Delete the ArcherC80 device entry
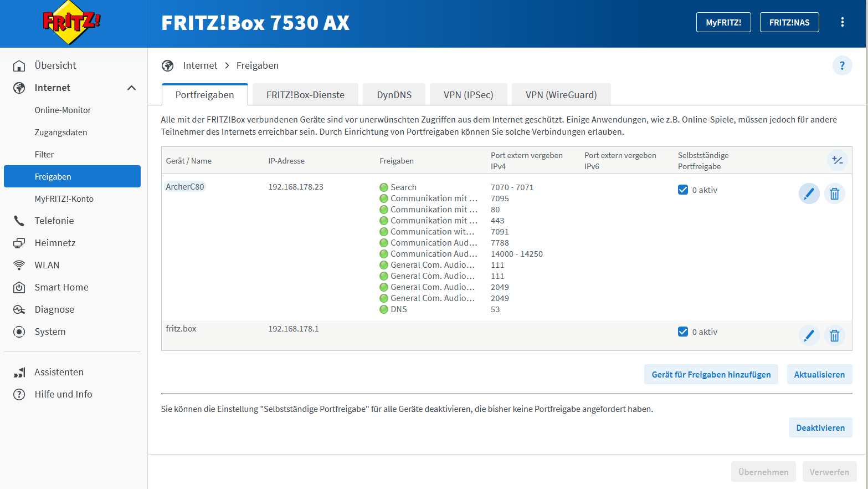This screenshot has height=489, width=868. 834,193
